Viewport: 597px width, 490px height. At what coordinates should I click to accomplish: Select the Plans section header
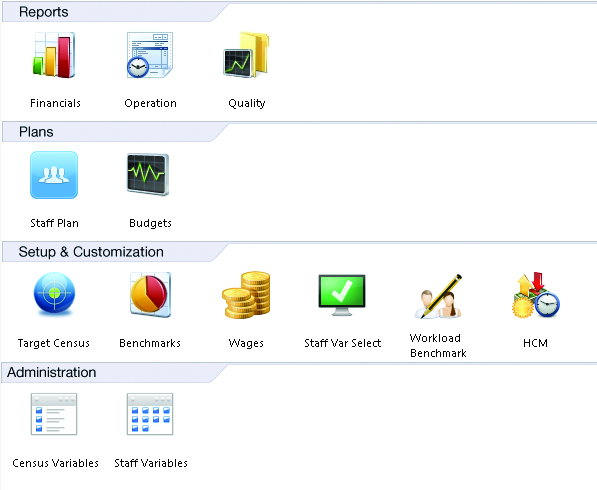36,132
